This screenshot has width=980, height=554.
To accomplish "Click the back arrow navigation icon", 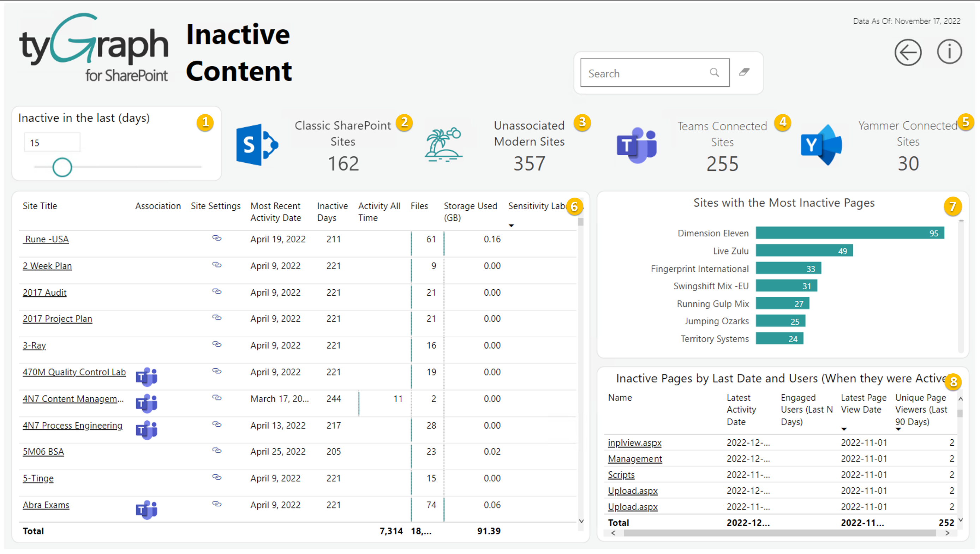I will (x=908, y=53).
